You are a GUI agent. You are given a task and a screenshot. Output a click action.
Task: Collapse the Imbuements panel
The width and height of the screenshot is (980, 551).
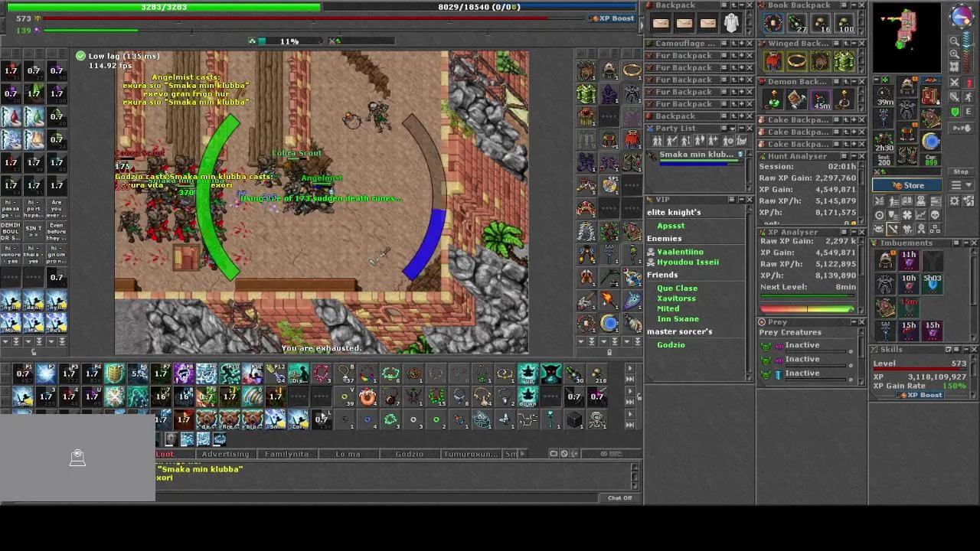click(x=966, y=243)
